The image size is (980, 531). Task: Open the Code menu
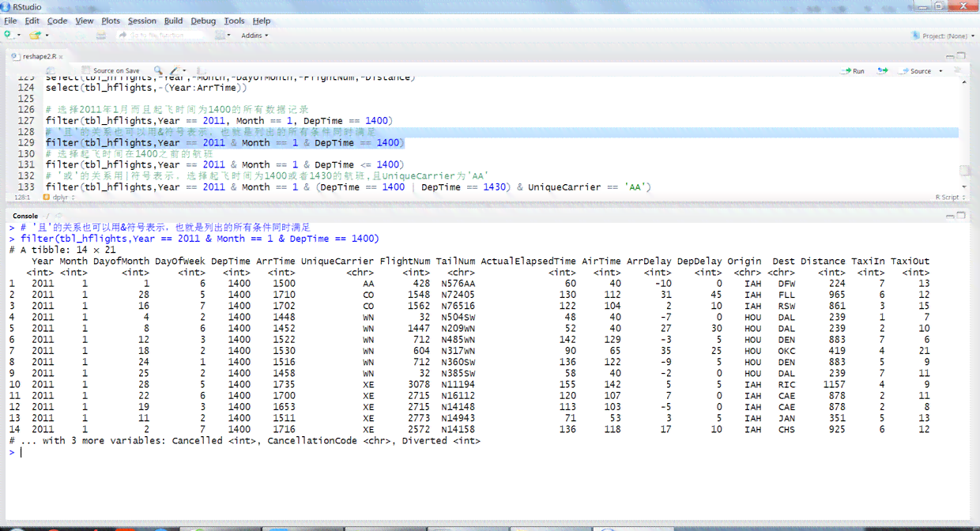point(57,21)
